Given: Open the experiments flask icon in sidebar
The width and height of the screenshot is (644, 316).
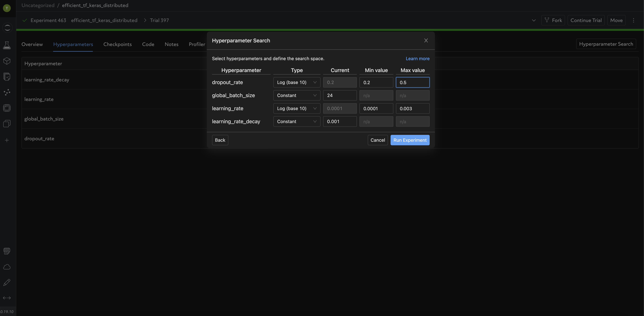Looking at the screenshot, I should coord(7,45).
